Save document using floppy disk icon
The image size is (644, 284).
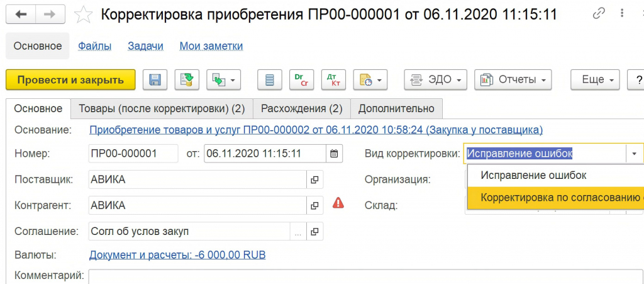[x=155, y=80]
